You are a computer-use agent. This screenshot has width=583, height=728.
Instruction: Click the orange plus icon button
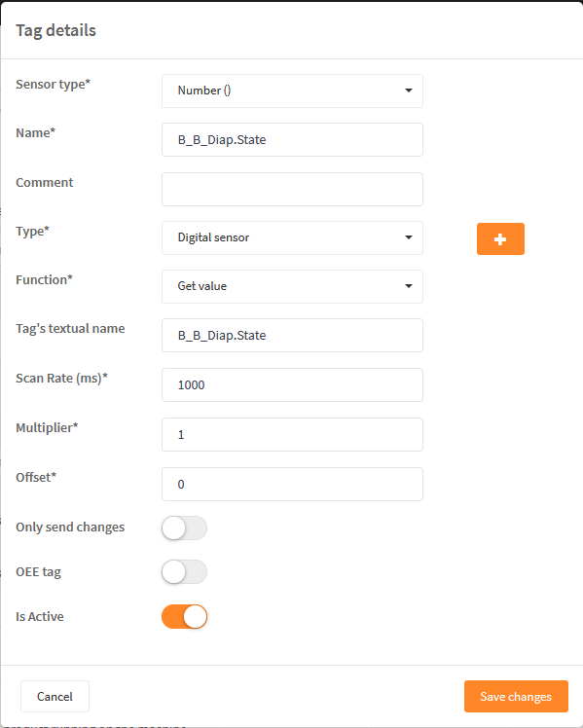pos(500,238)
